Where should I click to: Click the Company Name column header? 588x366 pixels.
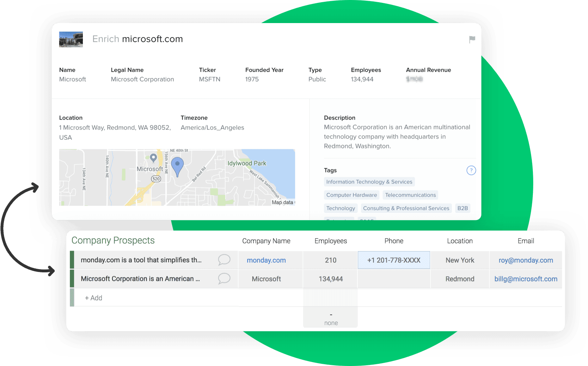tap(266, 241)
